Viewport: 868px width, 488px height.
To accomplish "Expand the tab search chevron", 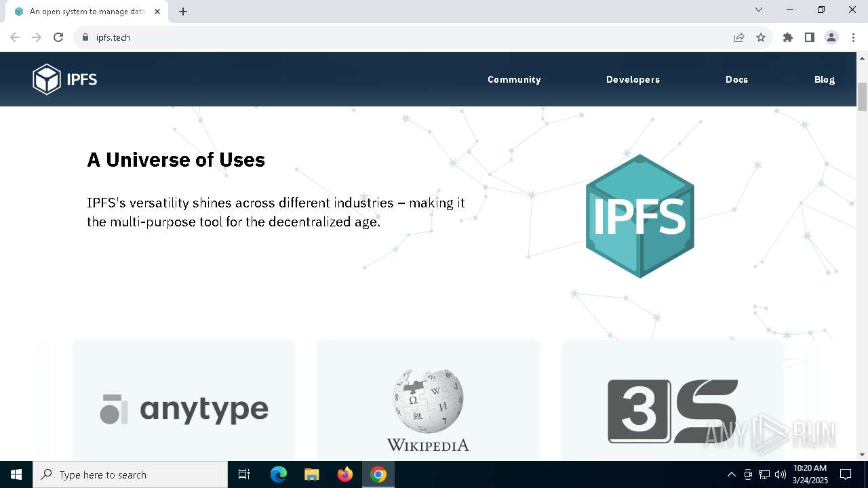I will pos(759,9).
